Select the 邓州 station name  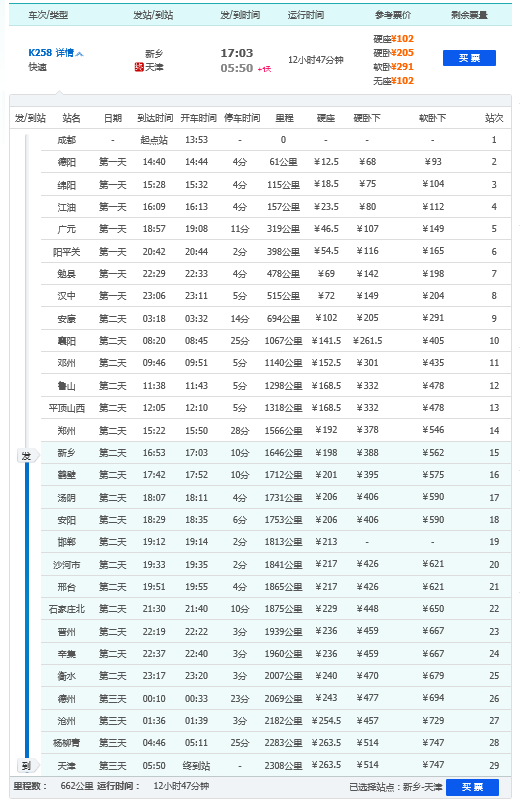click(x=67, y=363)
